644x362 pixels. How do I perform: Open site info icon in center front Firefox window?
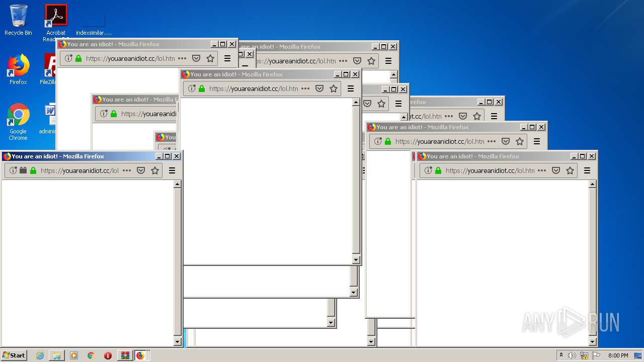coord(192,88)
